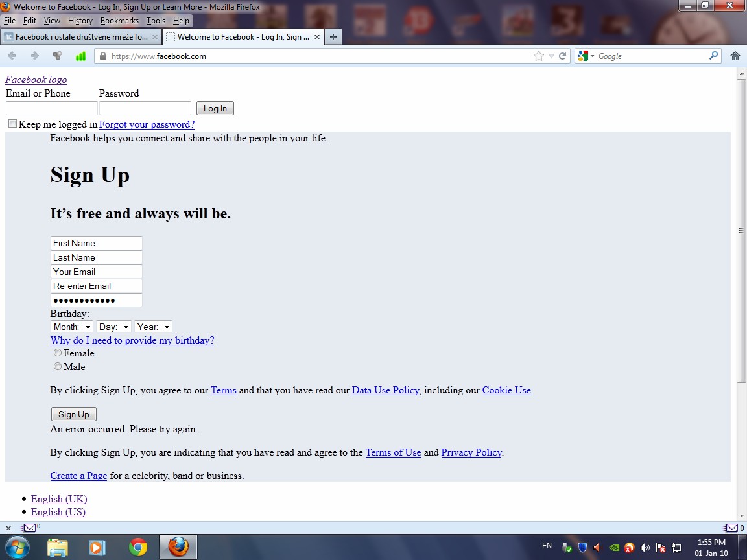Open the Month dropdown

click(x=71, y=327)
